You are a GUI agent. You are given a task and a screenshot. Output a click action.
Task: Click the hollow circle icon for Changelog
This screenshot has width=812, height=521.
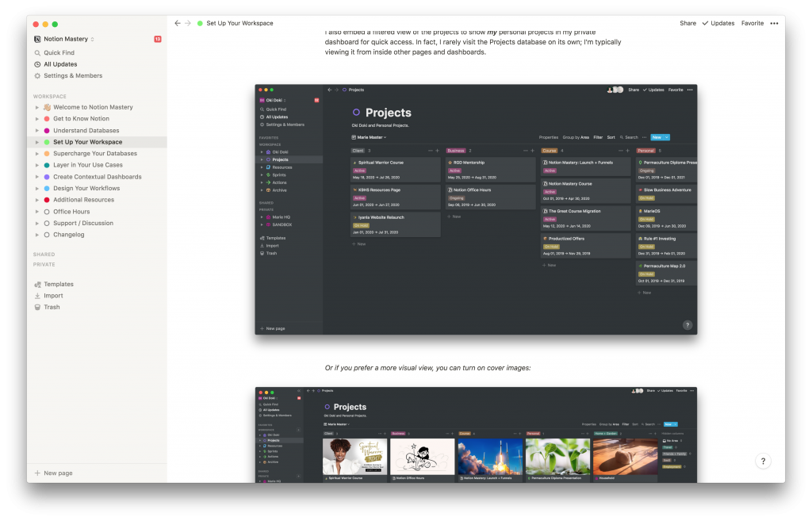(x=47, y=235)
